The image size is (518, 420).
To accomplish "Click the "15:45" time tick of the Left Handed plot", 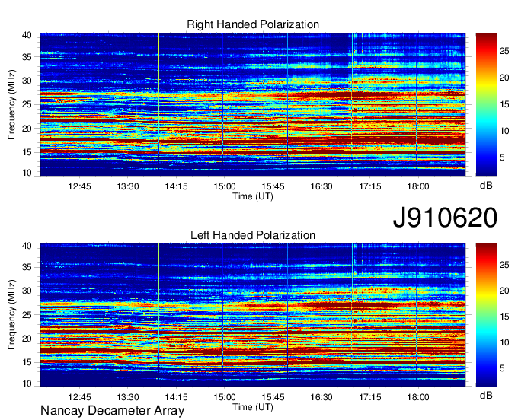I will pyautogui.click(x=273, y=397).
